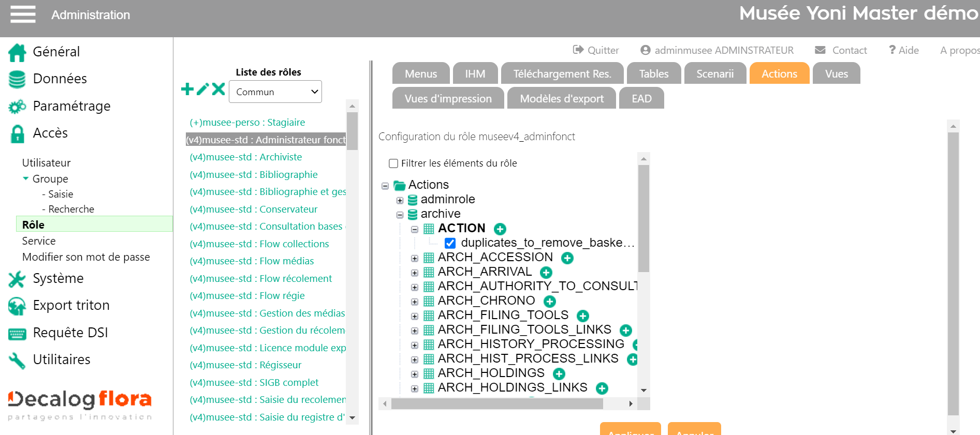980x435 pixels.
Task: Click Modifier son mot de passe
Action: pyautogui.click(x=86, y=257)
